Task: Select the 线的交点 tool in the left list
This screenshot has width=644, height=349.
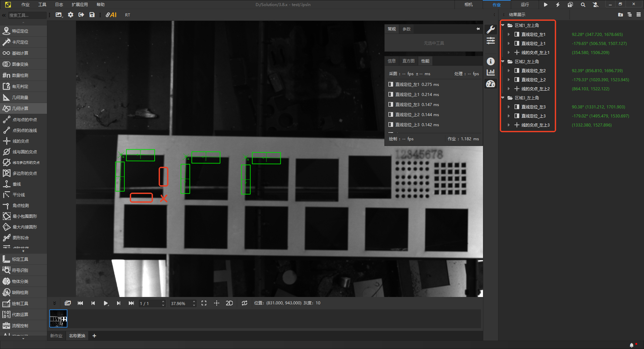Action: tap(20, 141)
